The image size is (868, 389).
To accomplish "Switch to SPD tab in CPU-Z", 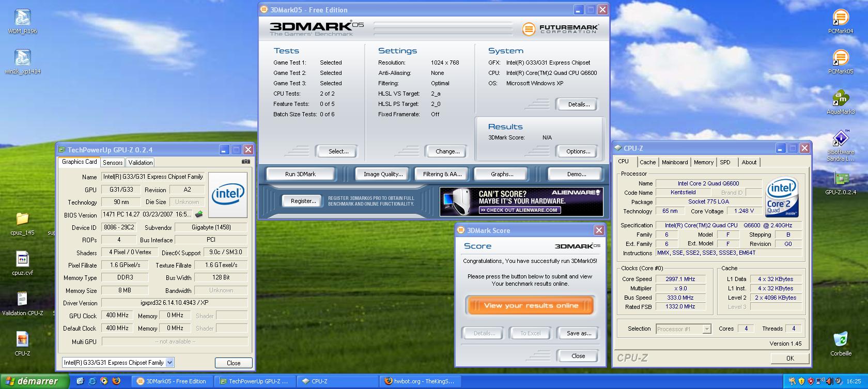I will tap(725, 162).
